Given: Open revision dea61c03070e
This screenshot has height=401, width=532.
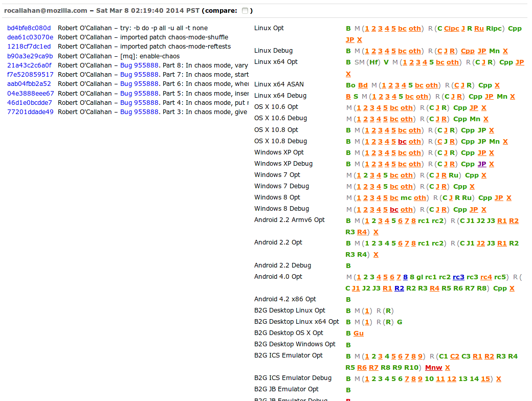Looking at the screenshot, I should click(x=30, y=37).
